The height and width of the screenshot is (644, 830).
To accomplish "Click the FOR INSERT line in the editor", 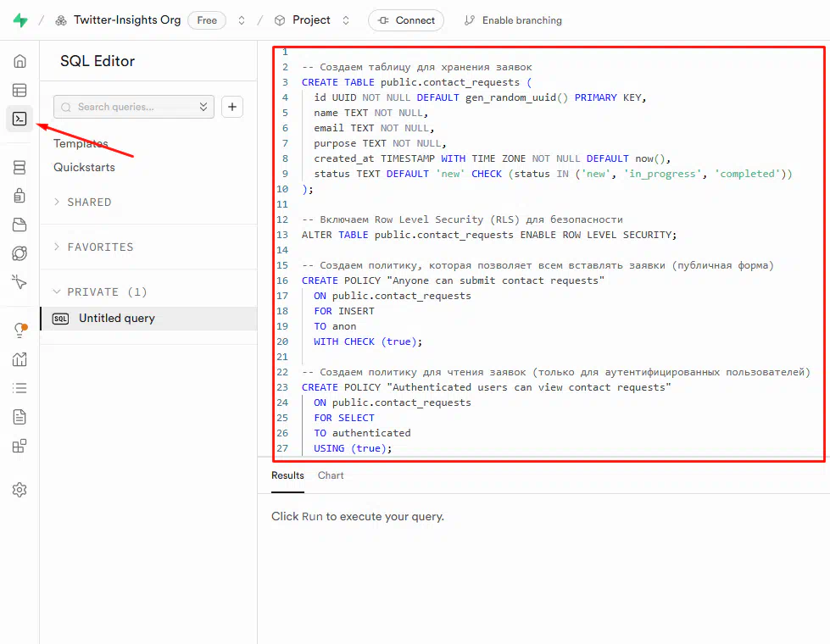I will (344, 311).
